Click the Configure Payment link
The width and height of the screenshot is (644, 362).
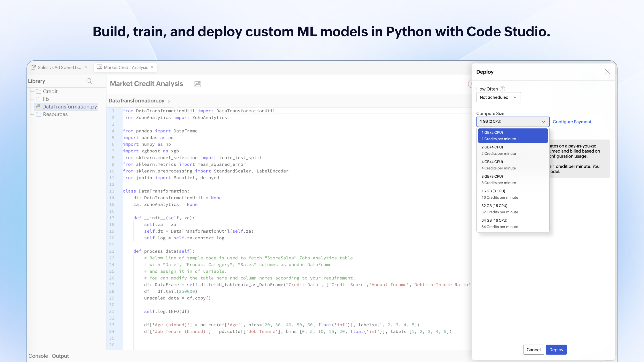tap(572, 122)
